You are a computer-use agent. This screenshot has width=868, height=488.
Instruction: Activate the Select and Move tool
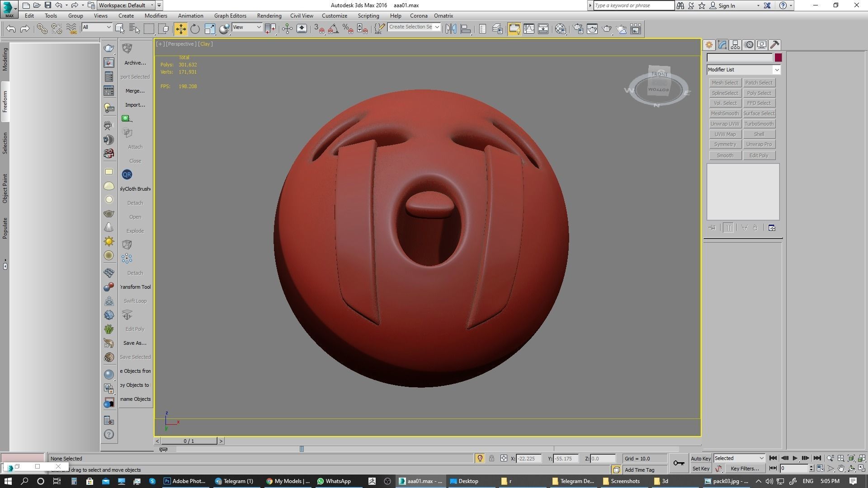(x=180, y=29)
